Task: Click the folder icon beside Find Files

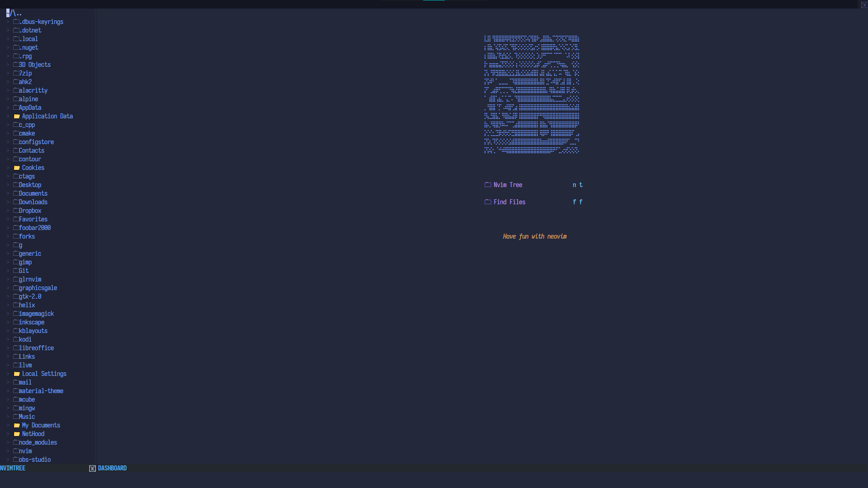Action: coord(488,202)
